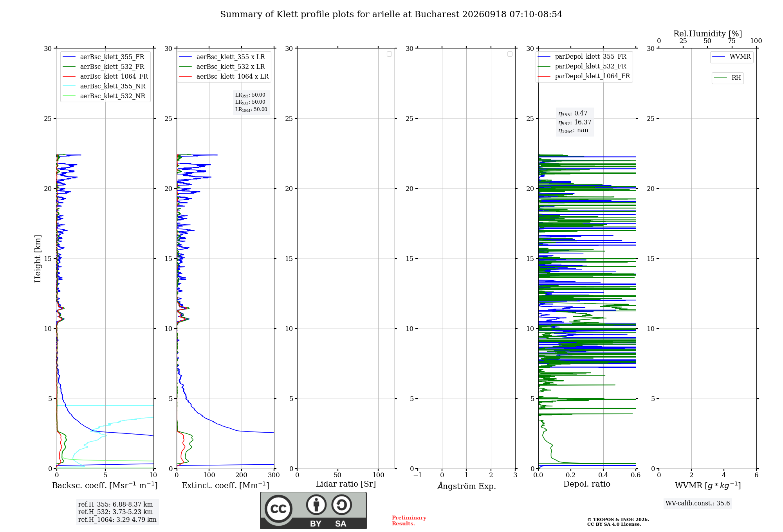Click the Rel.Humidity [%] axis title
783x532 pixels.
[x=708, y=34]
